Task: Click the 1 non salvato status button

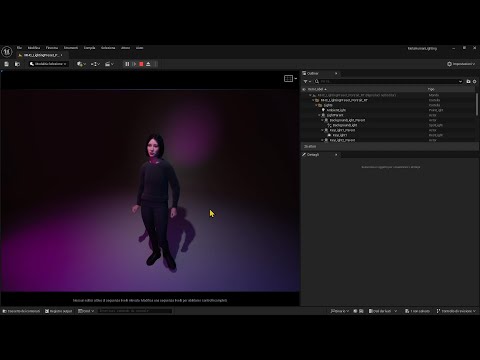Action: coord(417,311)
